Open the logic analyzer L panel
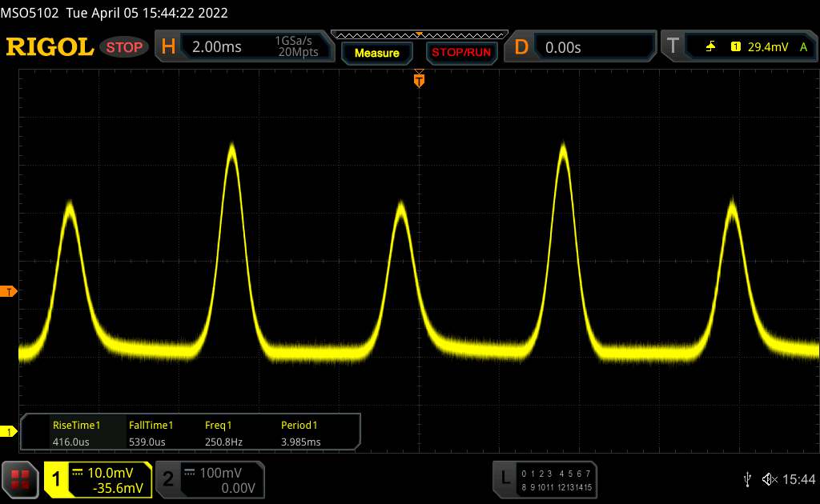 pyautogui.click(x=505, y=478)
